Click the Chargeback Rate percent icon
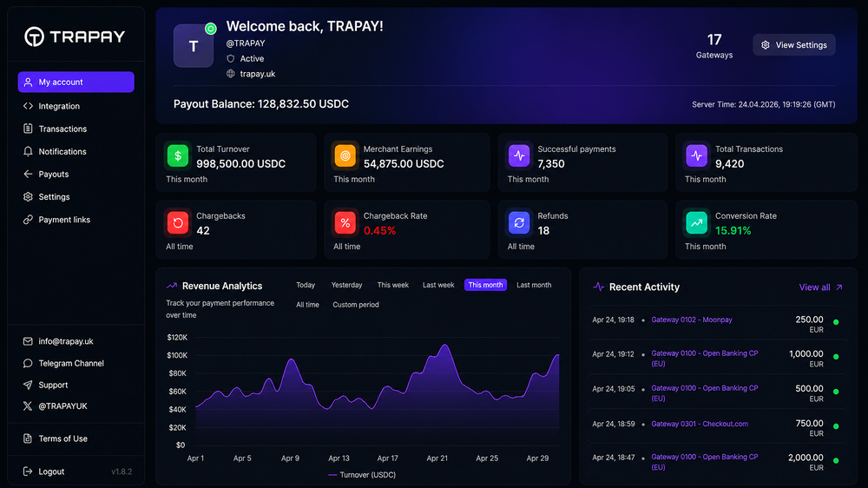The image size is (868, 488). point(345,222)
